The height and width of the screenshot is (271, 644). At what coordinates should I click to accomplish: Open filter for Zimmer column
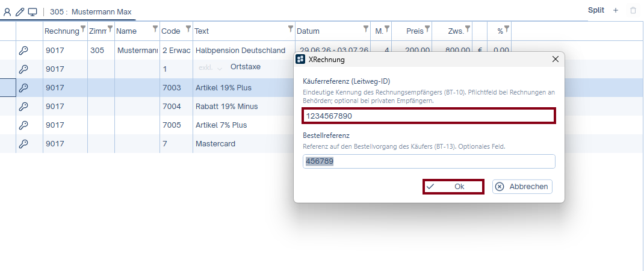point(110,28)
